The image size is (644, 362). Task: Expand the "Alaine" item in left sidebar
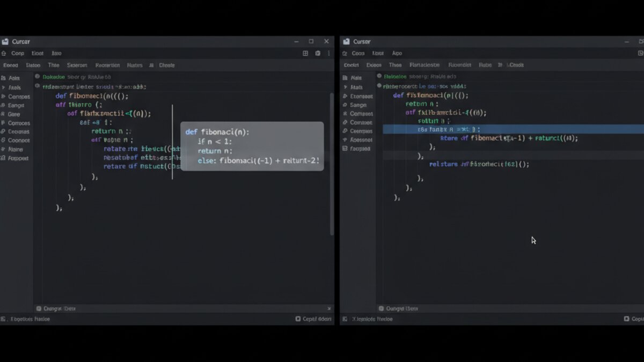click(x=3, y=150)
